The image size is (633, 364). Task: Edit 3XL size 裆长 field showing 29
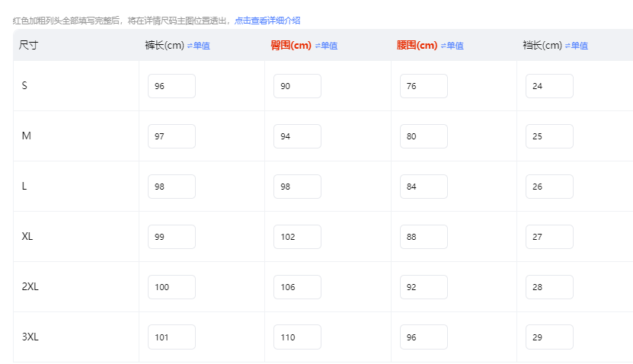click(549, 337)
